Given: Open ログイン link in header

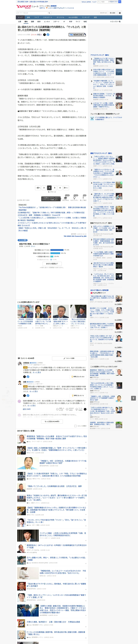Looking at the screenshot, I should pyautogui.click(x=42, y=8).
